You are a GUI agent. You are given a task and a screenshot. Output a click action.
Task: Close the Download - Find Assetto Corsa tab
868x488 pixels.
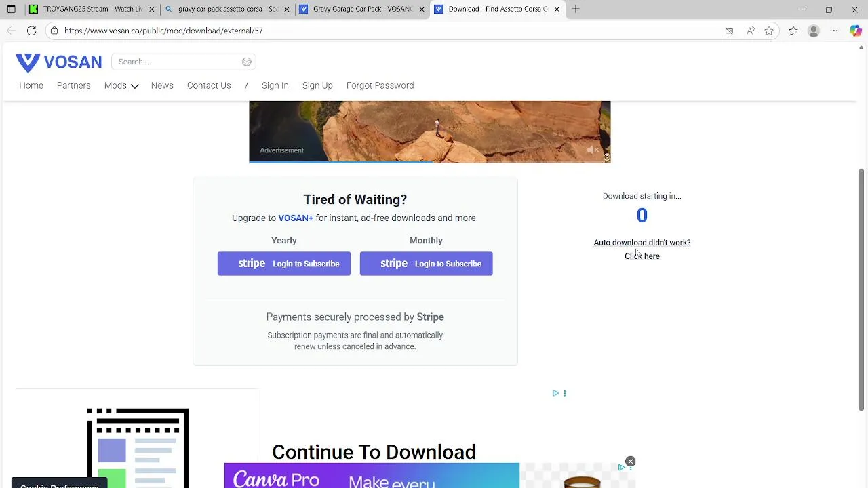[x=557, y=9]
